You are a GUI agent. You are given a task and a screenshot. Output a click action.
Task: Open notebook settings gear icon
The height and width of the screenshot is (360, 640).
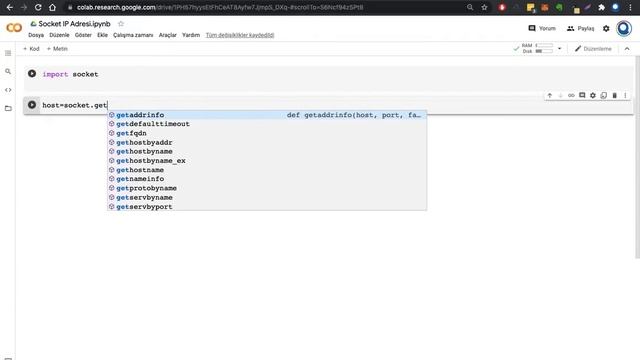click(x=606, y=28)
